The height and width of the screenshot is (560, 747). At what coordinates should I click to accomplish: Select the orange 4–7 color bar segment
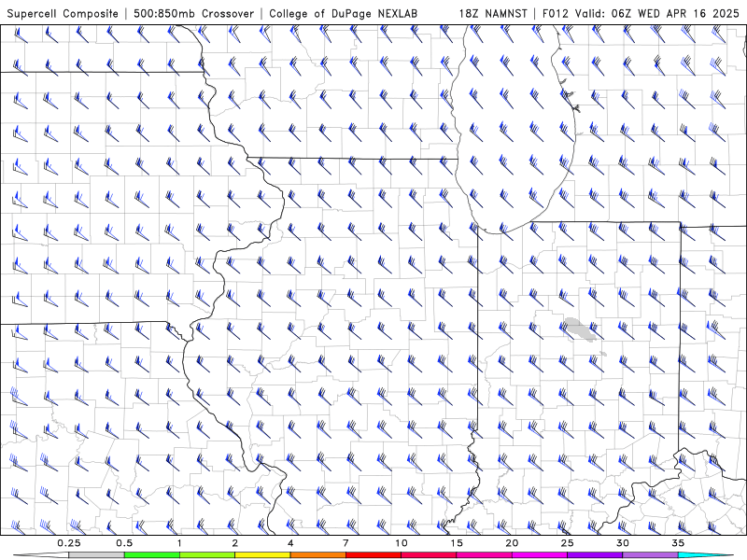tap(317, 555)
